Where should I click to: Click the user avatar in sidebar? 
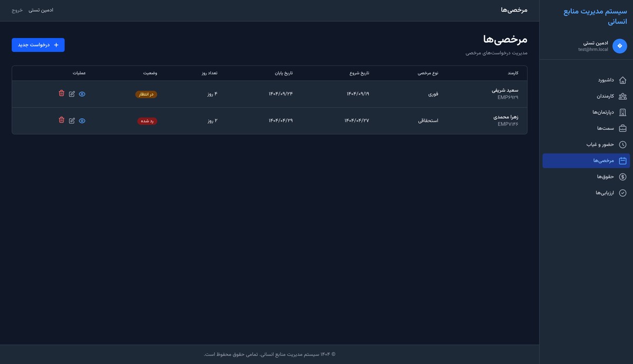(x=619, y=46)
